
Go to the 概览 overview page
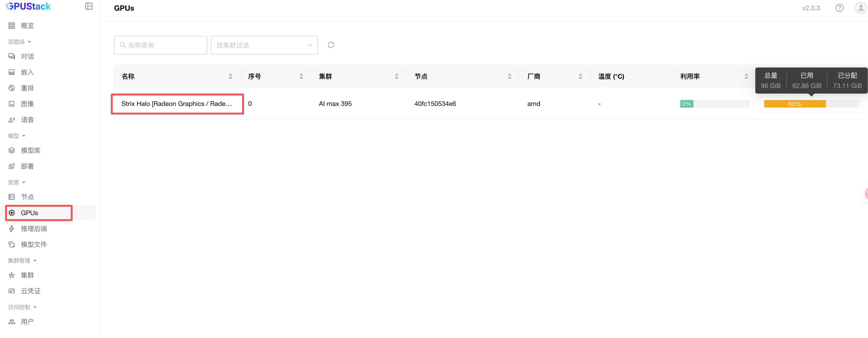tap(27, 26)
